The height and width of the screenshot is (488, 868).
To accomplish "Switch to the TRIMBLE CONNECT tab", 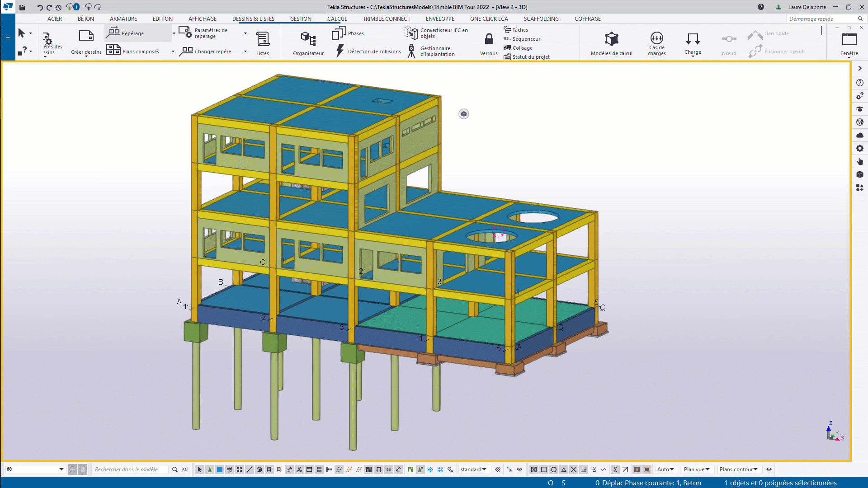I will pyautogui.click(x=387, y=19).
